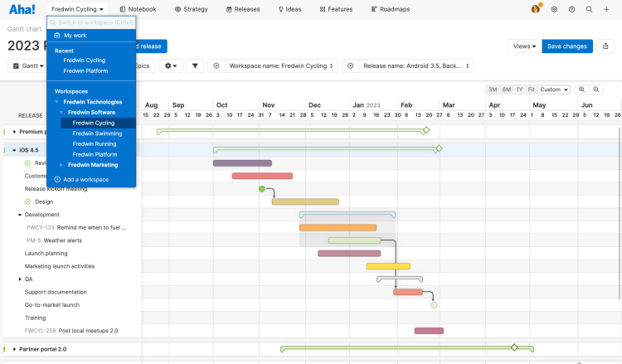Click the plus add icon in top bar

coord(606,9)
